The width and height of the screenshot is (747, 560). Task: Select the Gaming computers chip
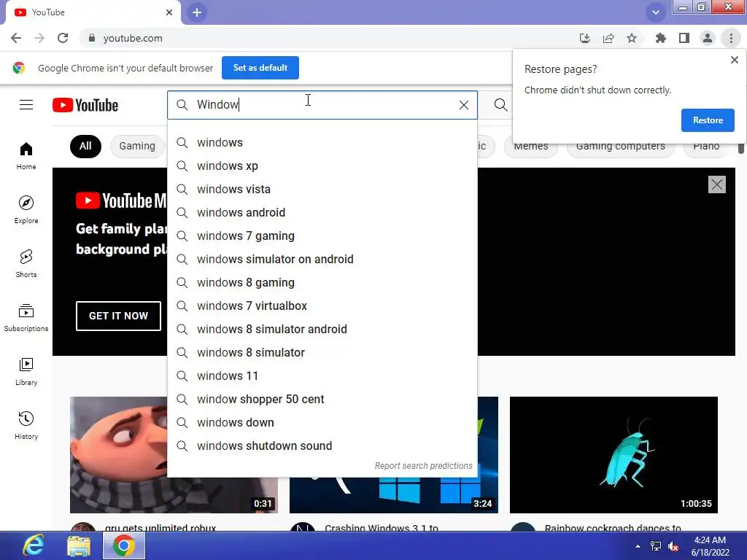[620, 147]
